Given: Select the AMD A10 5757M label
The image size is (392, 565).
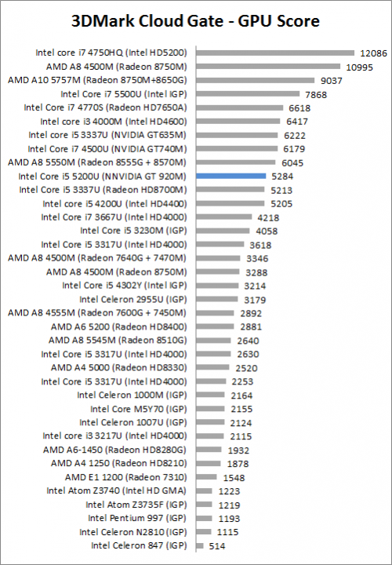Looking at the screenshot, I should pos(97,80).
